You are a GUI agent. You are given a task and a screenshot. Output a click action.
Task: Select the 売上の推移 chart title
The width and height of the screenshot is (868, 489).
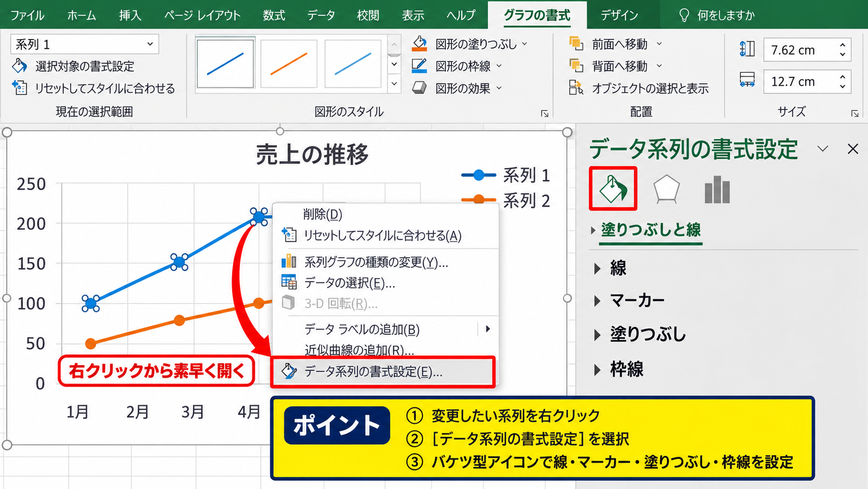(312, 154)
